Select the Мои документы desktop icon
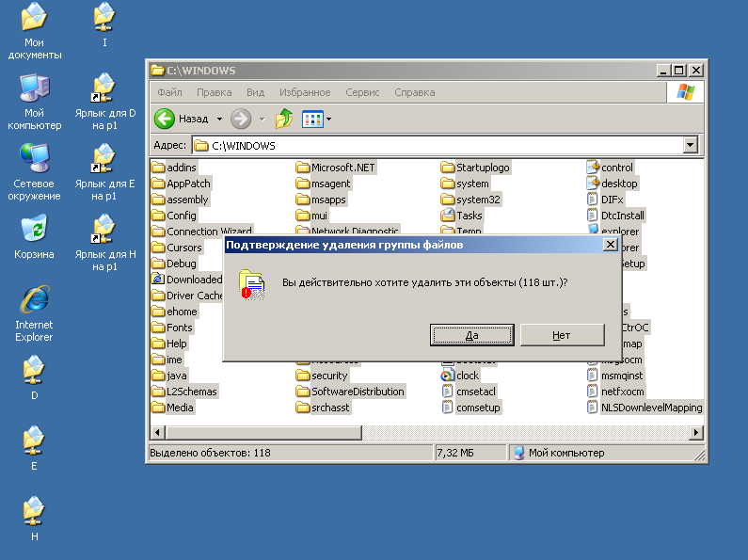Image resolution: width=748 pixels, height=560 pixels. coord(34,17)
